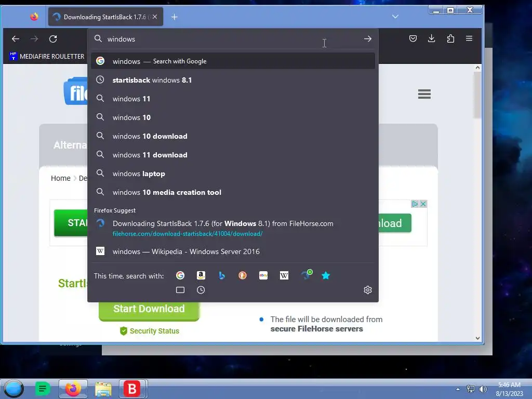532x399 pixels.
Task: Open the FileHorse StartIsBack download suggestion
Action: (x=233, y=229)
